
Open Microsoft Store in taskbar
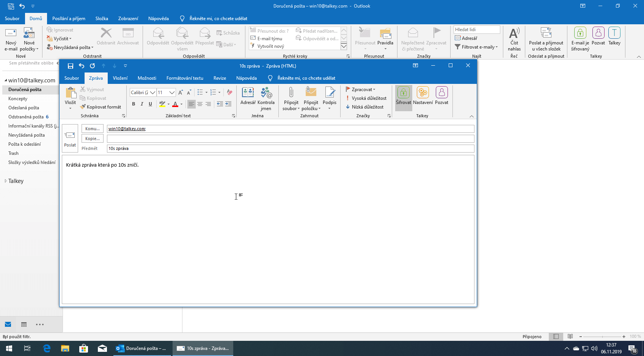[83, 348]
